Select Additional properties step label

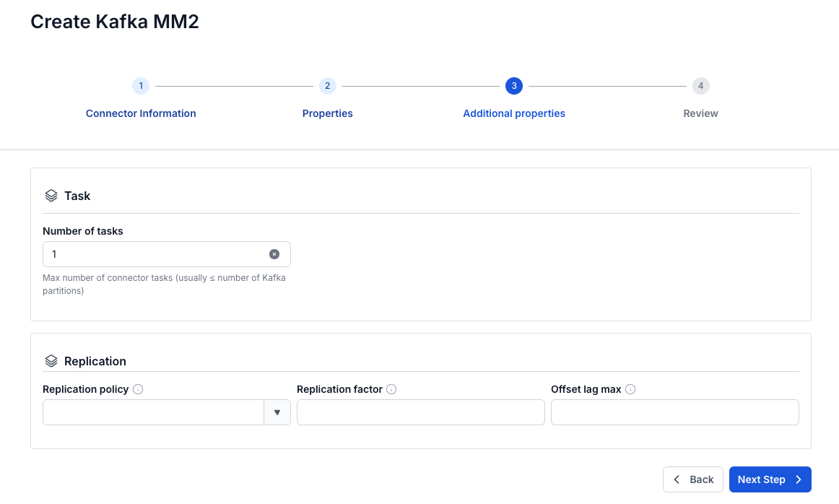514,113
